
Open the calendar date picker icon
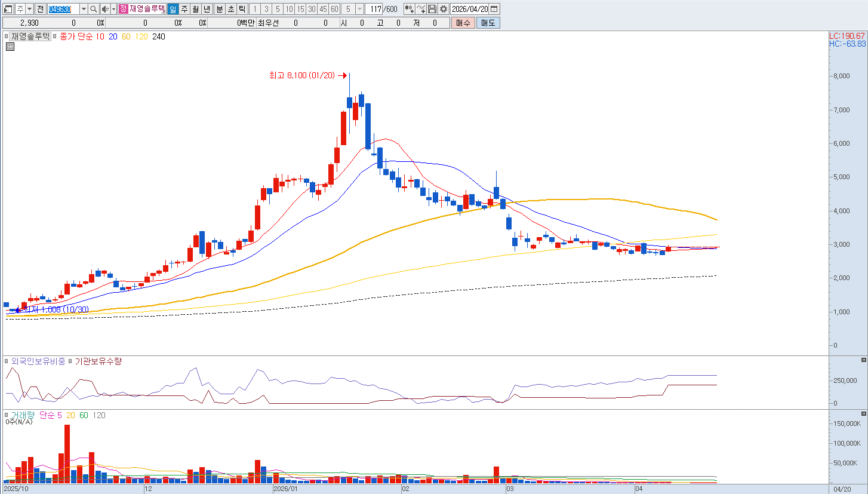(x=495, y=9)
